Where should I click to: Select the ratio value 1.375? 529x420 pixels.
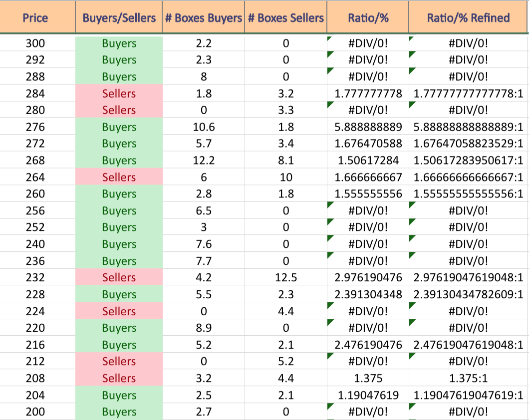point(368,378)
